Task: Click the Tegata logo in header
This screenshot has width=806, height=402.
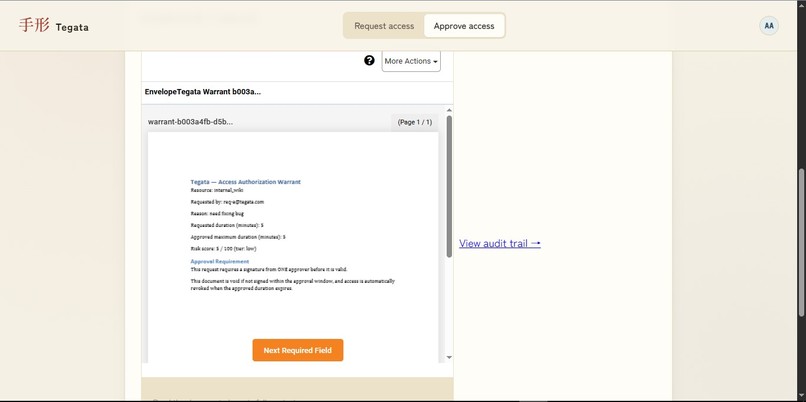Action: [53, 26]
